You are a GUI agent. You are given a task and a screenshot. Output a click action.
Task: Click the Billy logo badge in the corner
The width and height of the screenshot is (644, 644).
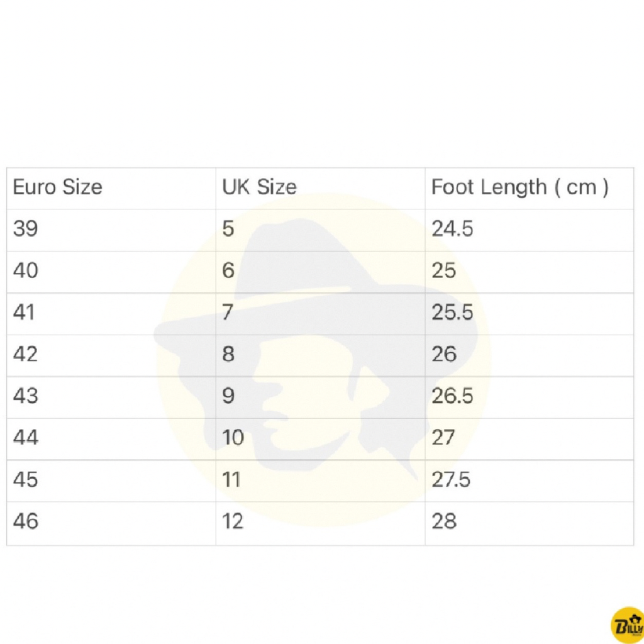click(628, 625)
